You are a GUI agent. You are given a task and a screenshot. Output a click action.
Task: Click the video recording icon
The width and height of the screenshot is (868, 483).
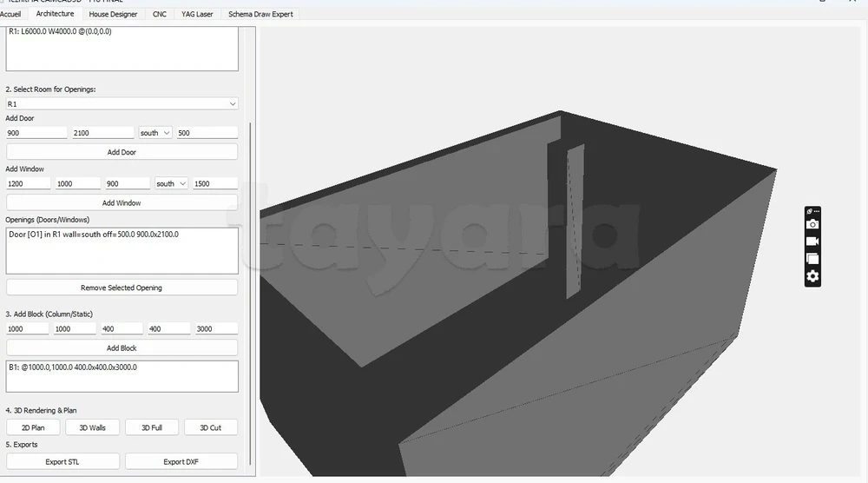point(812,241)
